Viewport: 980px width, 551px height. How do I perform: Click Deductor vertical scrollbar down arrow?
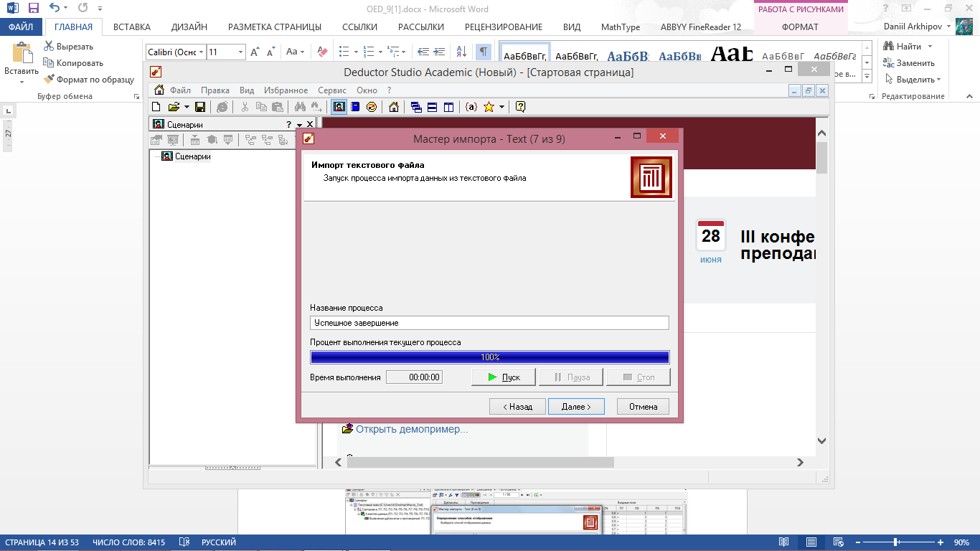pyautogui.click(x=822, y=442)
